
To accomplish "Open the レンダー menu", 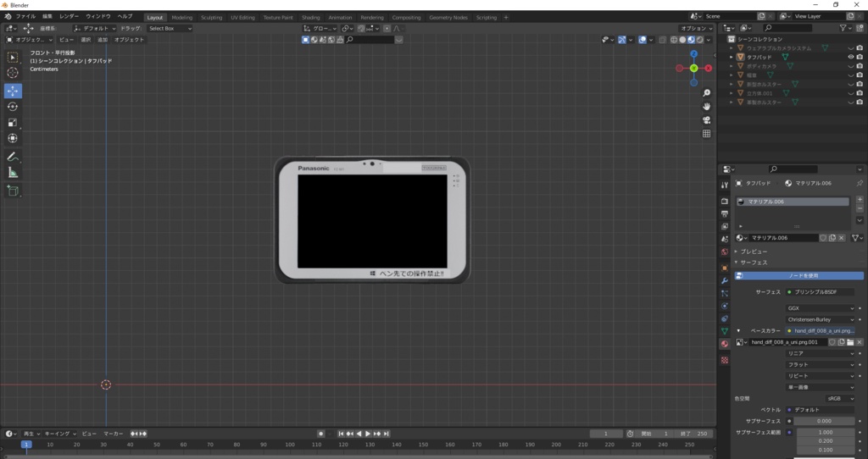I will [x=69, y=17].
